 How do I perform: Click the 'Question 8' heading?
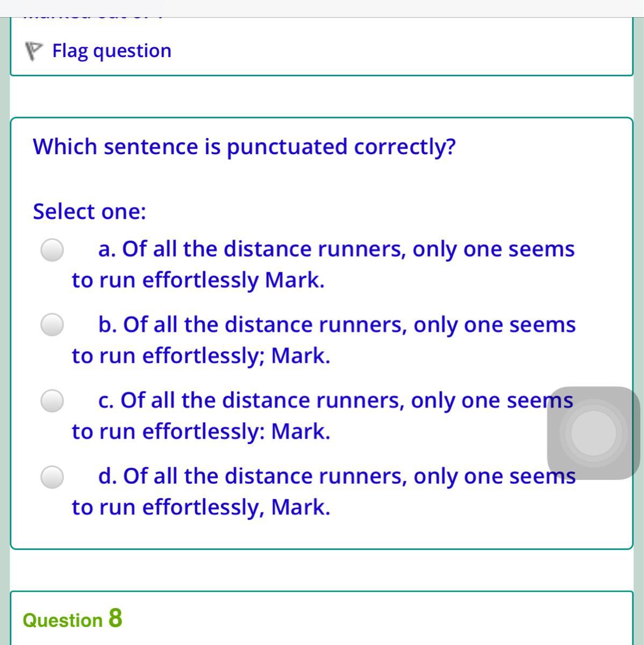pyautogui.click(x=73, y=619)
